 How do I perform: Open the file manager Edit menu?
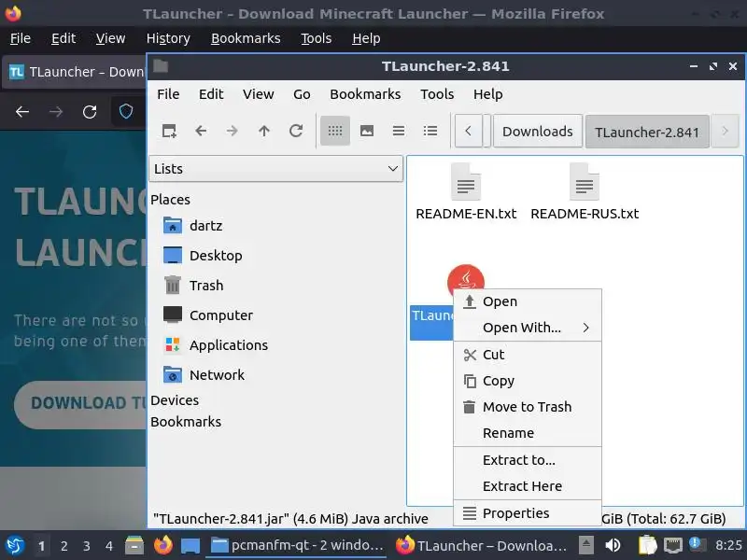click(x=211, y=94)
